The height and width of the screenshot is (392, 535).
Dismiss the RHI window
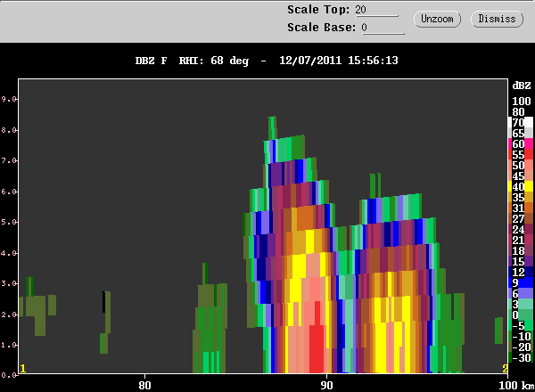pos(497,19)
